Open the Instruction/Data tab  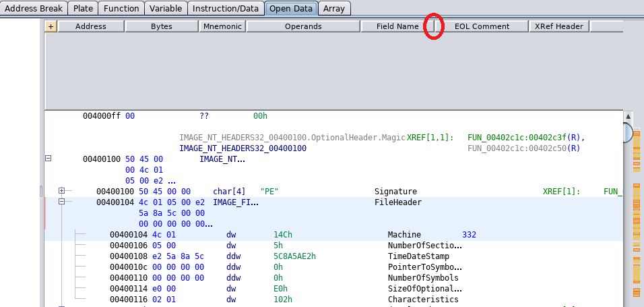tap(226, 8)
